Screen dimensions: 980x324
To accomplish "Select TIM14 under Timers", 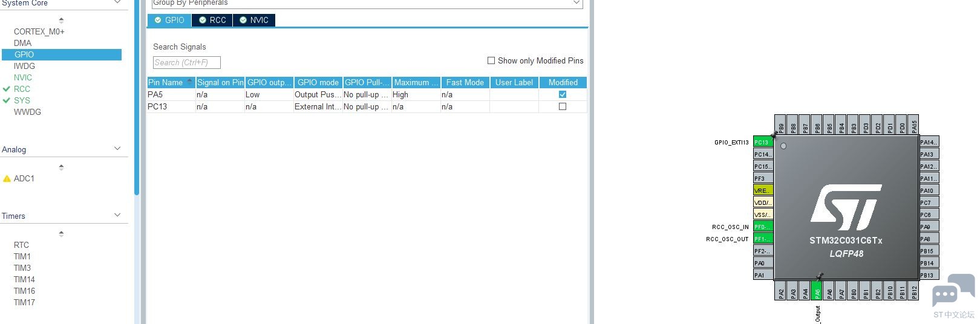I will pyautogui.click(x=24, y=279).
